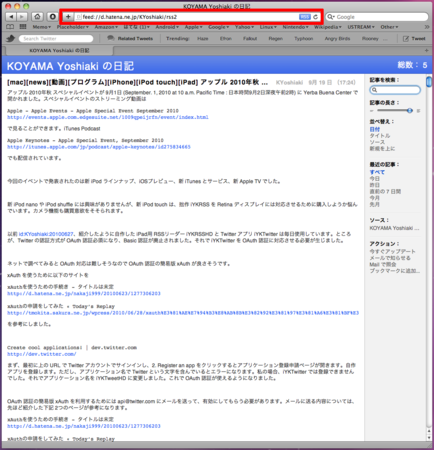Click the address bar URL field
Image resolution: width=434 pixels, height=450 pixels.
pyautogui.click(x=188, y=17)
